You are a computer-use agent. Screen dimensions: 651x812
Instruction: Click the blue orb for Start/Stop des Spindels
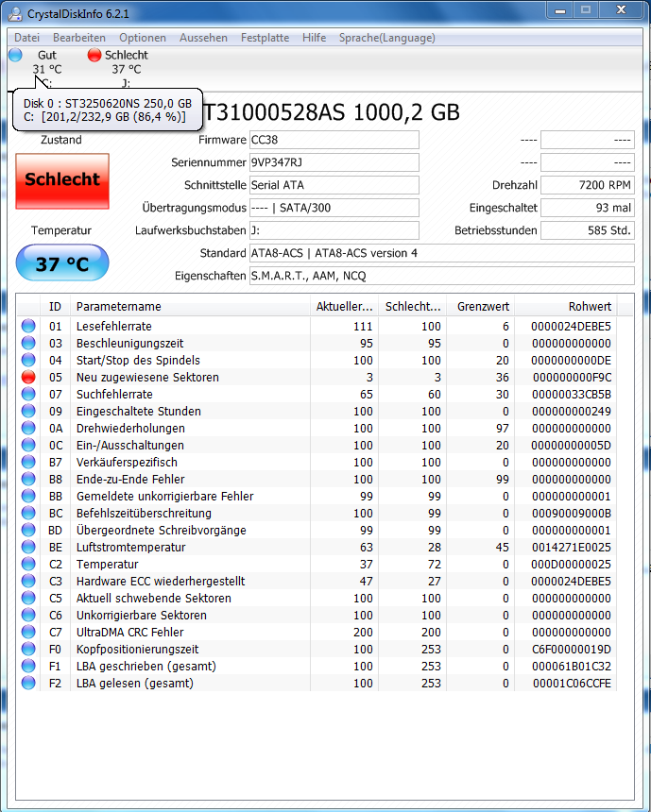pyautogui.click(x=28, y=360)
